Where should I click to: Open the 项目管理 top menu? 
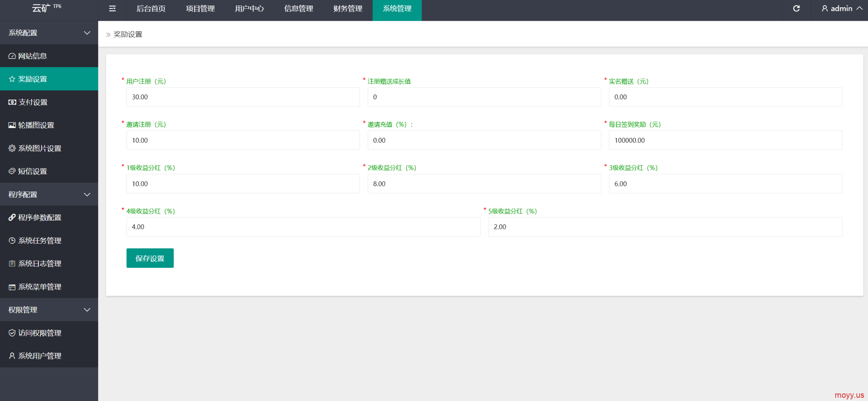[x=200, y=8]
